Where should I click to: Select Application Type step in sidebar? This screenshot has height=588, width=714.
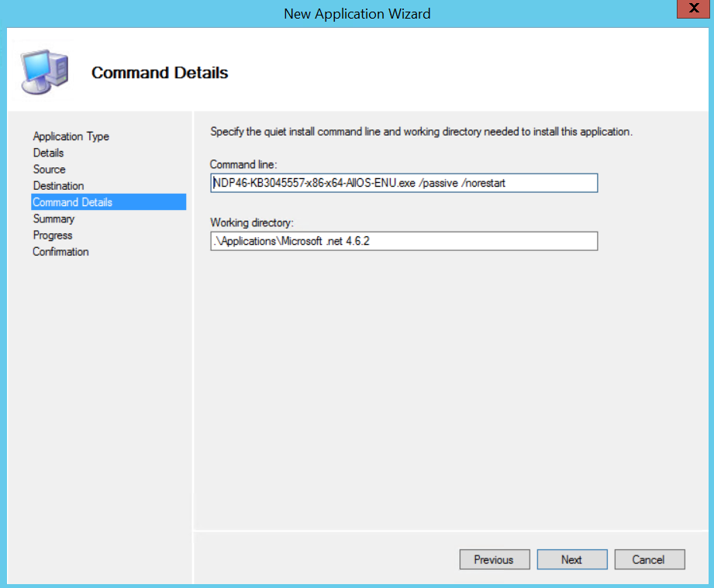71,136
